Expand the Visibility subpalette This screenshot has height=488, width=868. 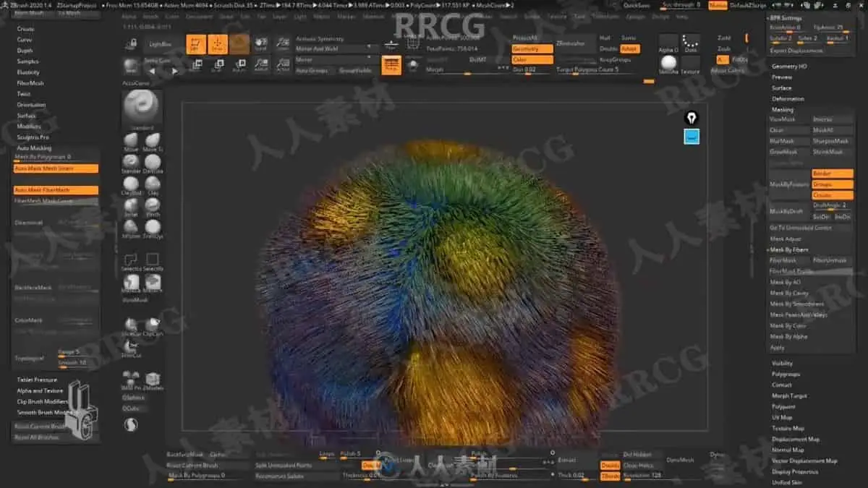point(782,364)
